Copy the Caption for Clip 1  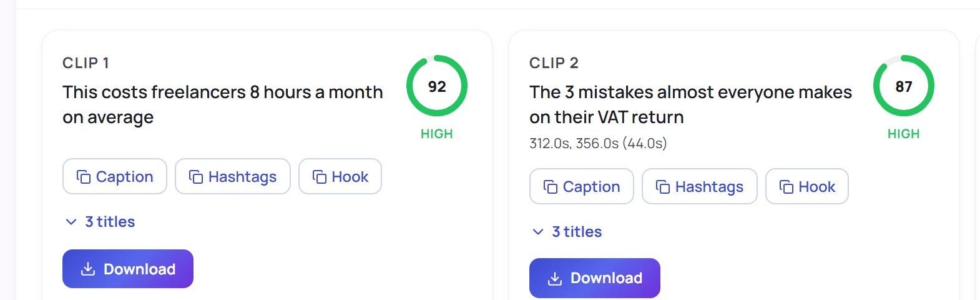click(115, 177)
